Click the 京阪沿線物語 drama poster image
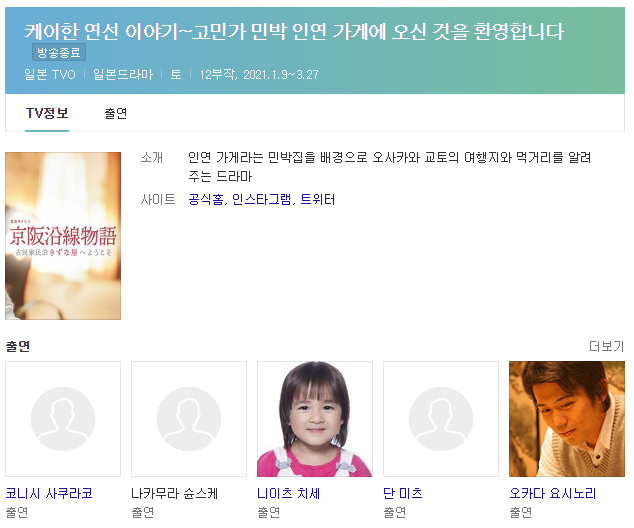The width and height of the screenshot is (634, 528). (x=63, y=236)
